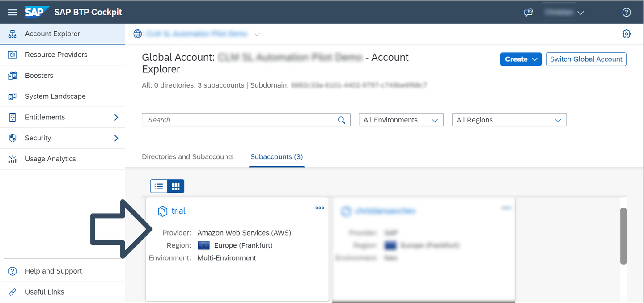
Task: Click the Resource Providers icon
Action: [x=13, y=55]
